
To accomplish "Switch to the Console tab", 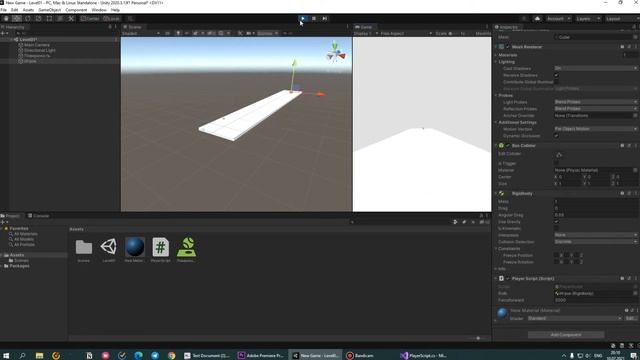I will click(38, 216).
